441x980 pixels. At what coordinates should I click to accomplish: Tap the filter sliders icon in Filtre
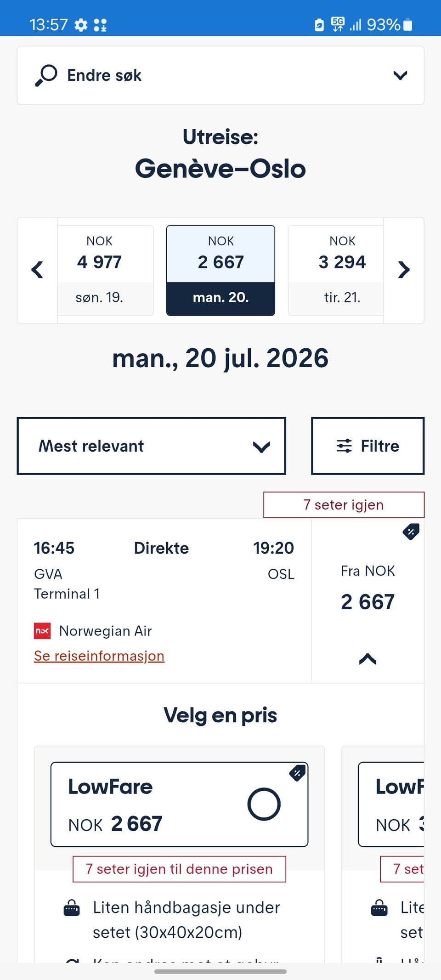click(344, 446)
